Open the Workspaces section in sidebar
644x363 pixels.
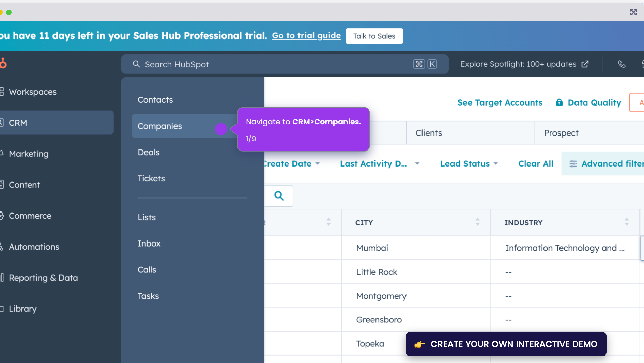pyautogui.click(x=33, y=92)
